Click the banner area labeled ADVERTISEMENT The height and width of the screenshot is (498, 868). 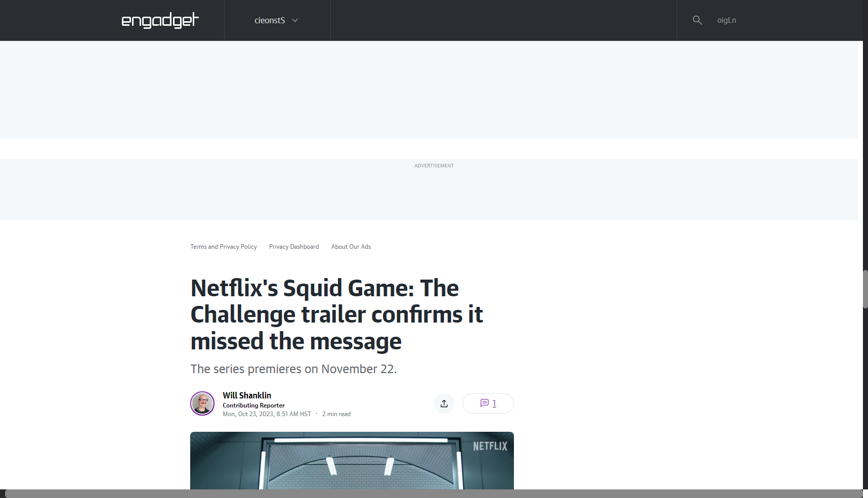click(x=433, y=190)
